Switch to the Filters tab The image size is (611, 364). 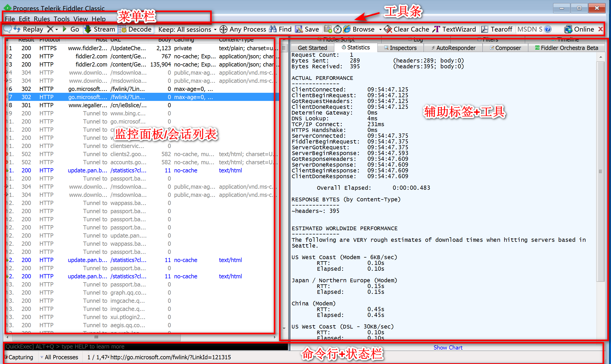[488, 40]
